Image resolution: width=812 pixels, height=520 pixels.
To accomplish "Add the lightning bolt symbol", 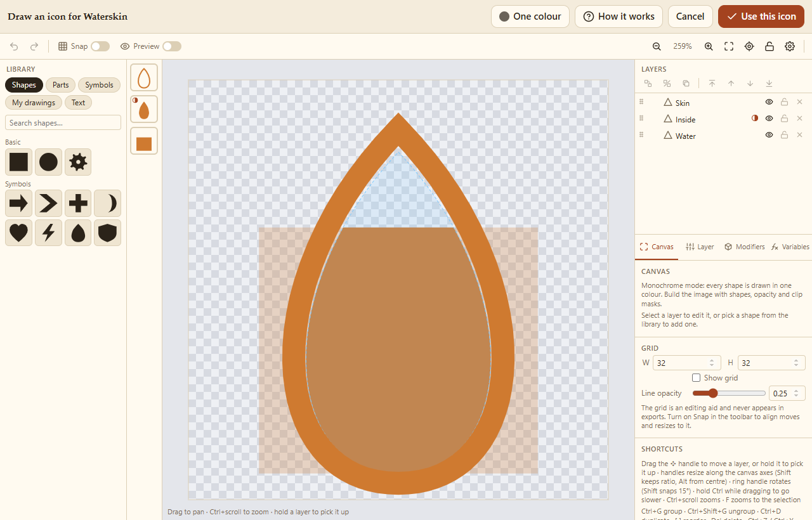I will (48, 233).
